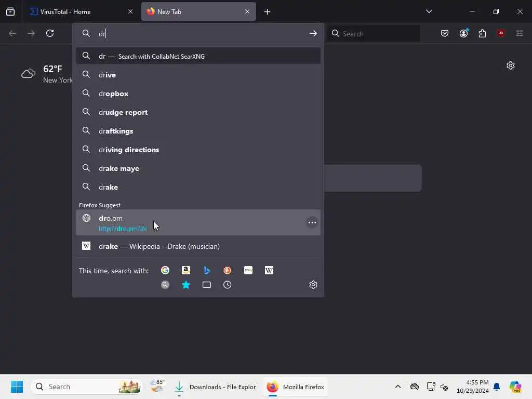Open a new tab with plus button
532x399 pixels.
click(268, 12)
